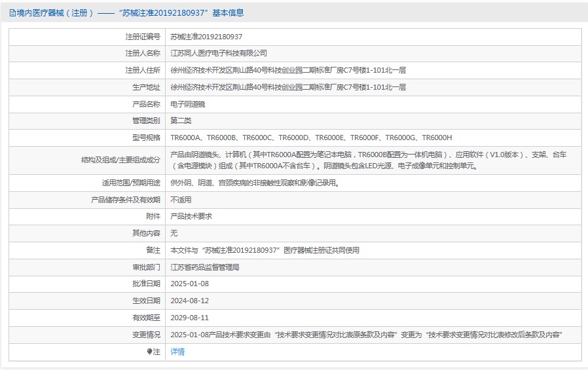Click the 生产地址 address value
588x370 pixels.
tap(288, 87)
